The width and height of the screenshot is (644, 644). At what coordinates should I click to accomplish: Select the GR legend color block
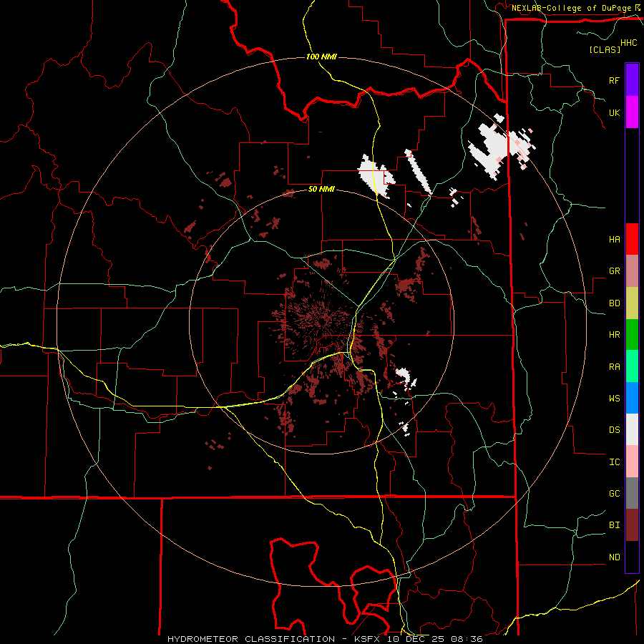tap(632, 271)
